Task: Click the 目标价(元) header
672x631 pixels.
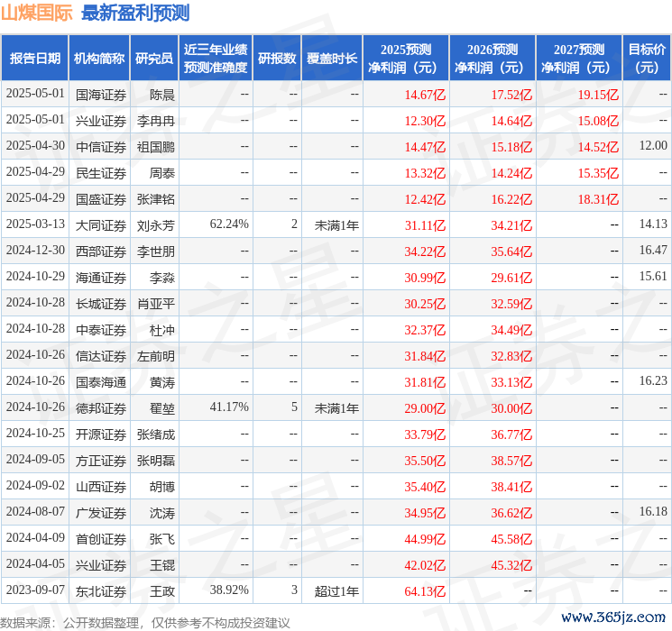Action: click(x=647, y=59)
